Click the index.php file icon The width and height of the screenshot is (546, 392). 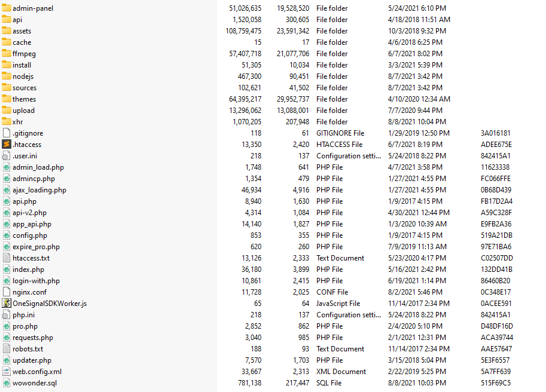click(7, 269)
